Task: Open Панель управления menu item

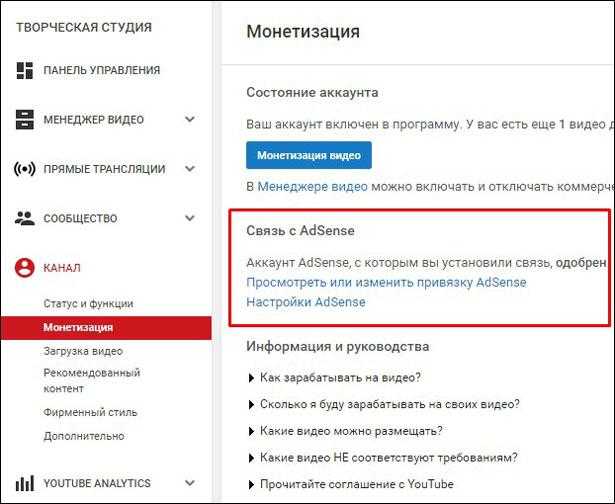Action: pyautogui.click(x=102, y=70)
